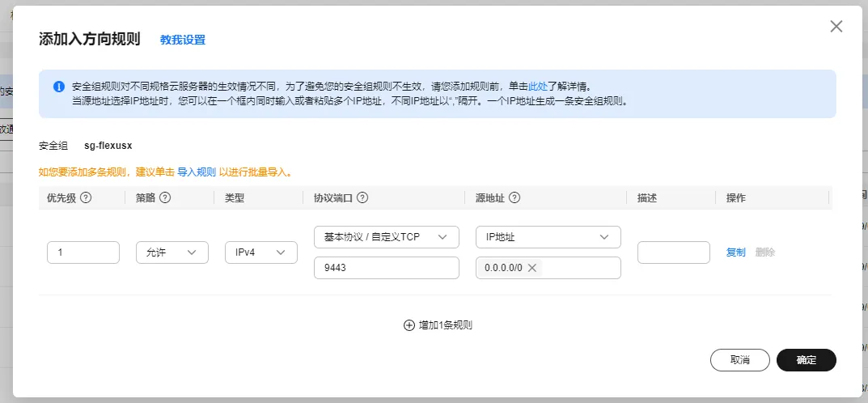Expand the 基本协议 / 自定义TCP protocol dropdown
This screenshot has height=403, width=868.
386,237
